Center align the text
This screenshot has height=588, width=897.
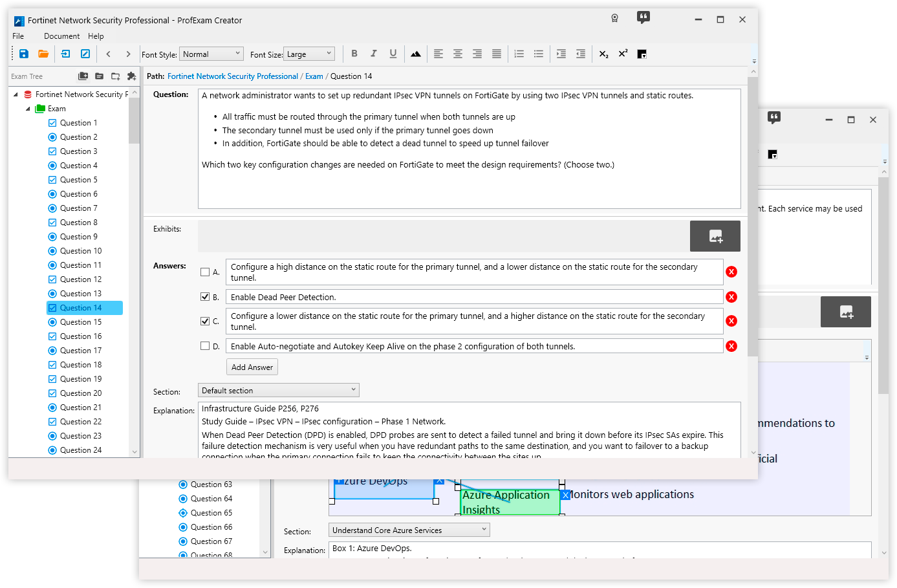(x=458, y=54)
